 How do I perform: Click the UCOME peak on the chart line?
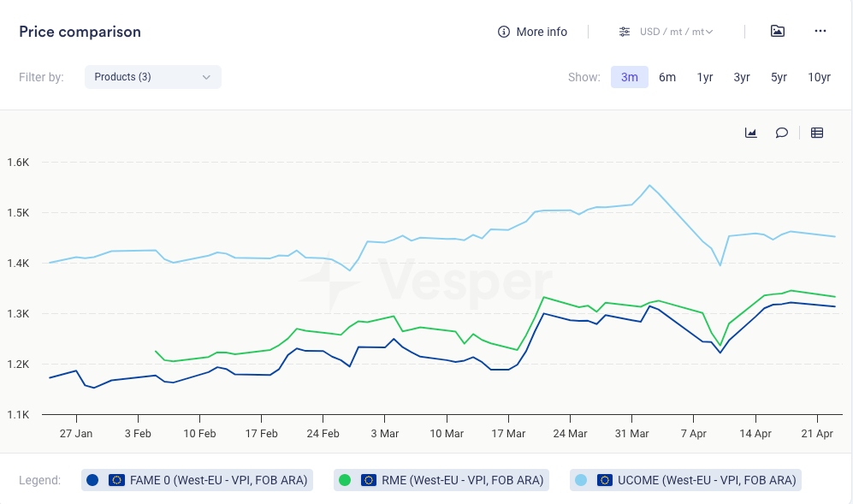point(649,185)
